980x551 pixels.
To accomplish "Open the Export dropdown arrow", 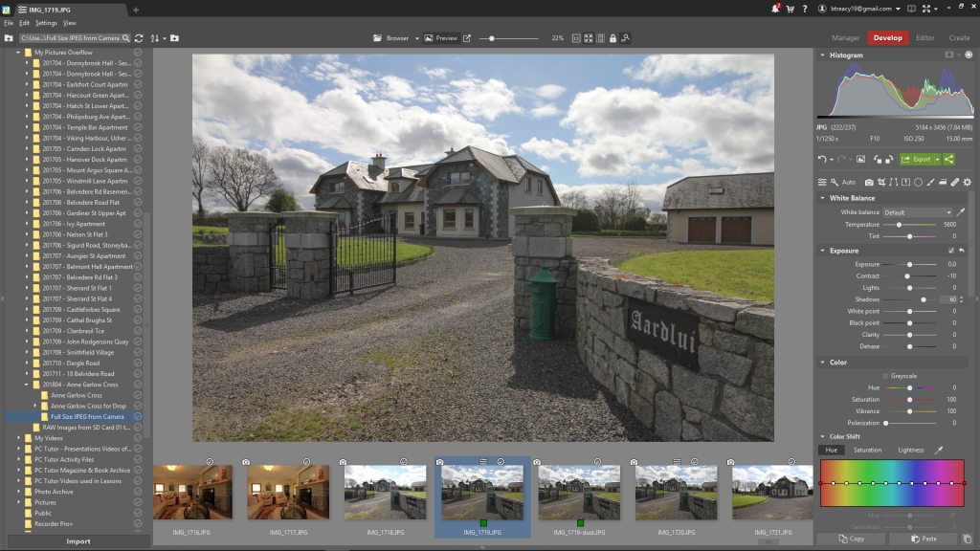I will (938, 160).
